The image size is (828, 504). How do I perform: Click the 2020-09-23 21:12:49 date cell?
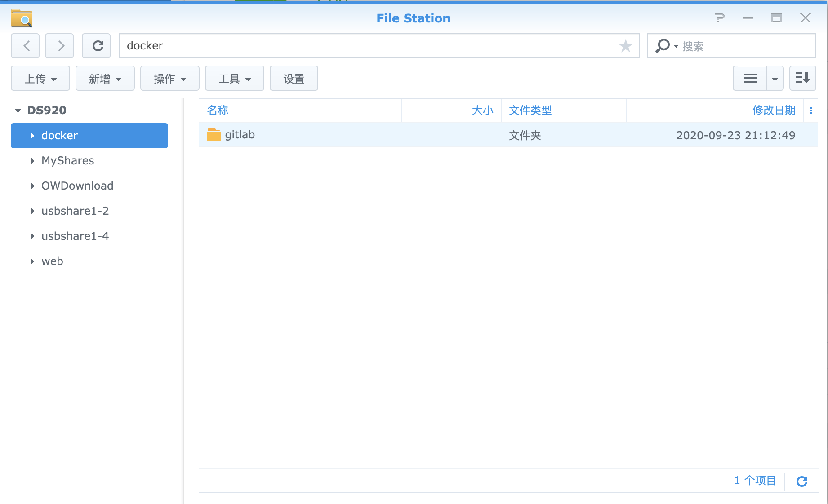pos(736,136)
